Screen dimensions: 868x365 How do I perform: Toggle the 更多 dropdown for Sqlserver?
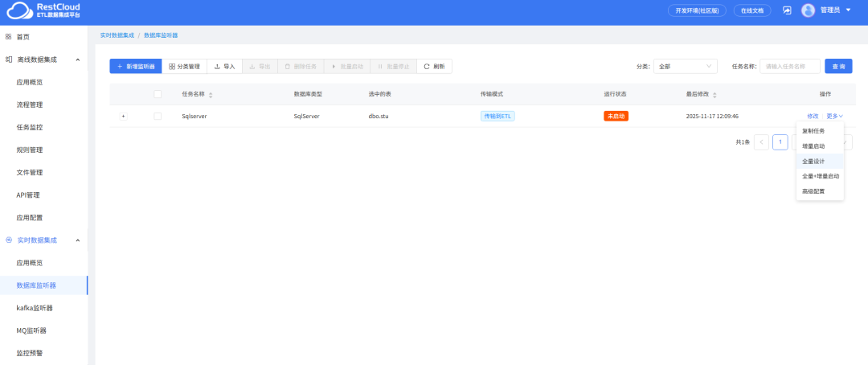tap(835, 117)
